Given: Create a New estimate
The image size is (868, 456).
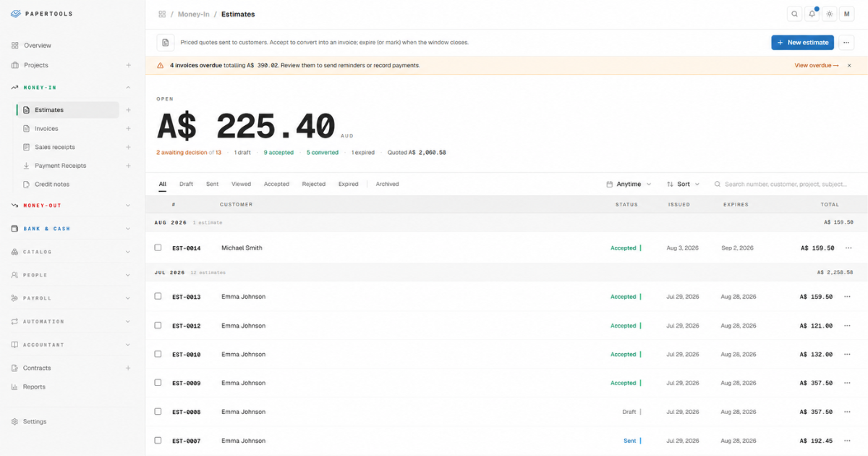Looking at the screenshot, I should (x=803, y=43).
